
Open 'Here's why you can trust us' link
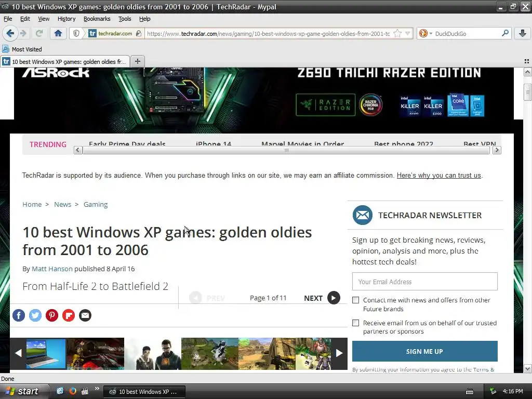pyautogui.click(x=438, y=176)
